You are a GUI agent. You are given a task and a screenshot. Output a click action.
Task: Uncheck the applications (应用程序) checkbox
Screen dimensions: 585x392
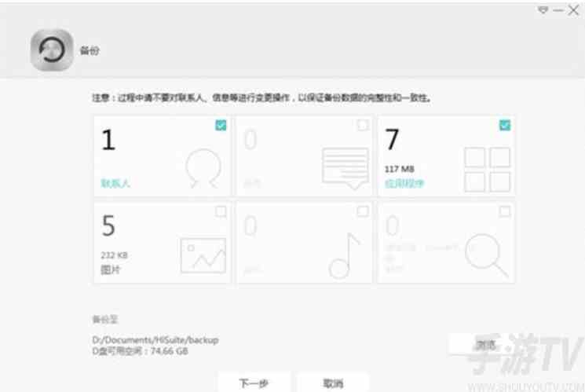tap(505, 125)
